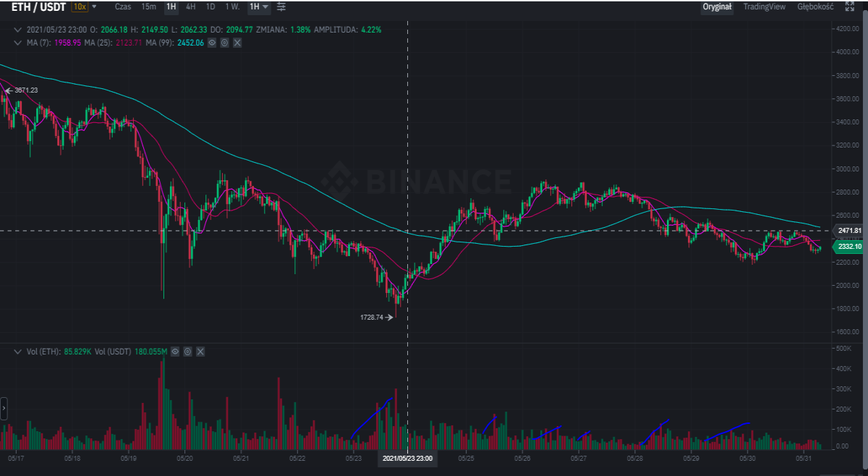Click the current price label 2332.10
868x476 pixels.
tap(848, 247)
